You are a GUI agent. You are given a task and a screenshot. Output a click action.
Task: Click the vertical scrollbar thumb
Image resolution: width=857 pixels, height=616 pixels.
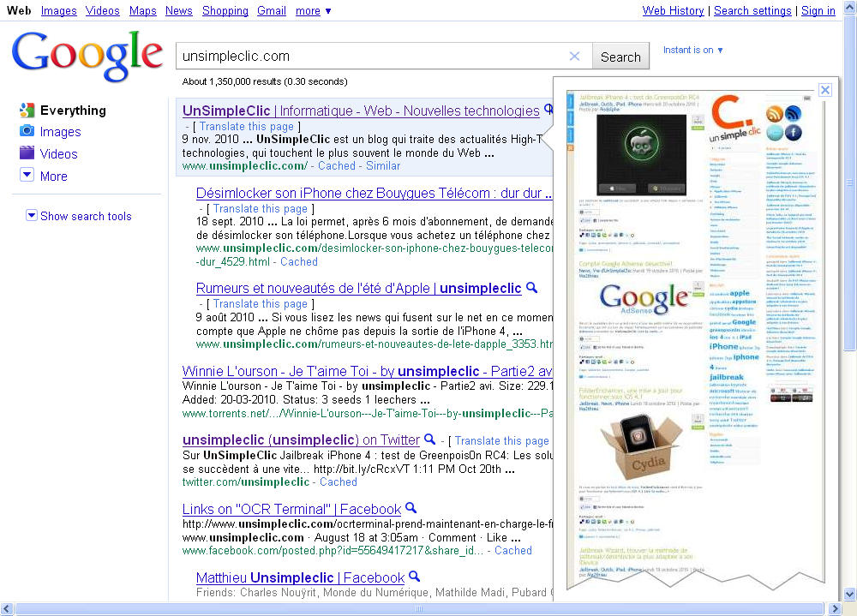(x=849, y=183)
